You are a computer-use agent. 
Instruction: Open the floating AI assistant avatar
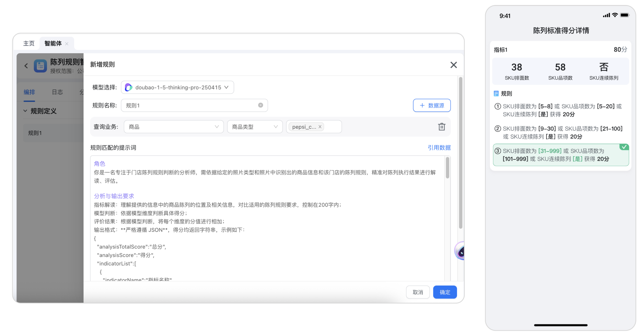(460, 251)
